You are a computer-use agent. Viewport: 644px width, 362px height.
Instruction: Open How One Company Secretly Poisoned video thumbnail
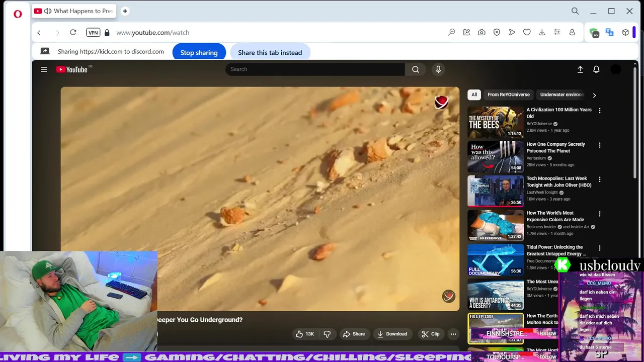pyautogui.click(x=496, y=156)
